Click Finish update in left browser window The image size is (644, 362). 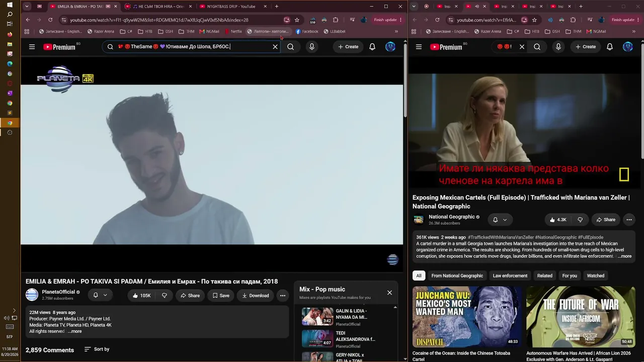pyautogui.click(x=387, y=20)
